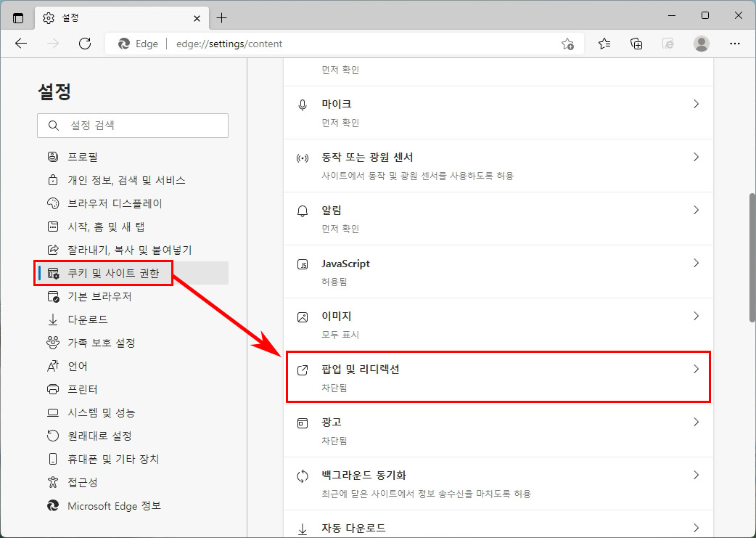The width and height of the screenshot is (756, 538).
Task: Expand the 이미지 permission chevron
Action: pyautogui.click(x=696, y=316)
